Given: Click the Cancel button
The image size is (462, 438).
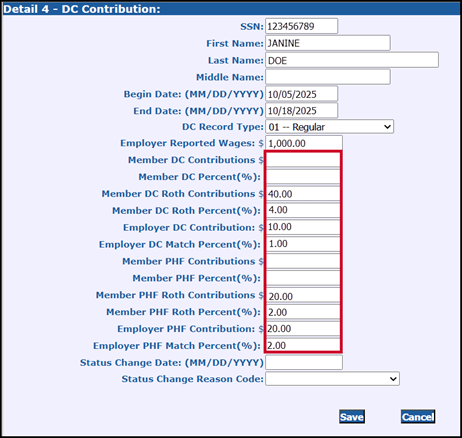Looking at the screenshot, I should click(418, 417).
